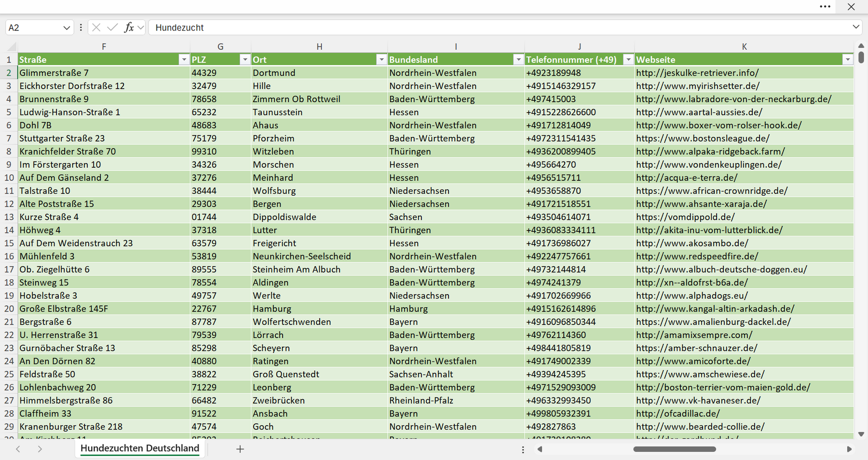Add a new sheet with plus icon
868x460 pixels.
(240, 449)
